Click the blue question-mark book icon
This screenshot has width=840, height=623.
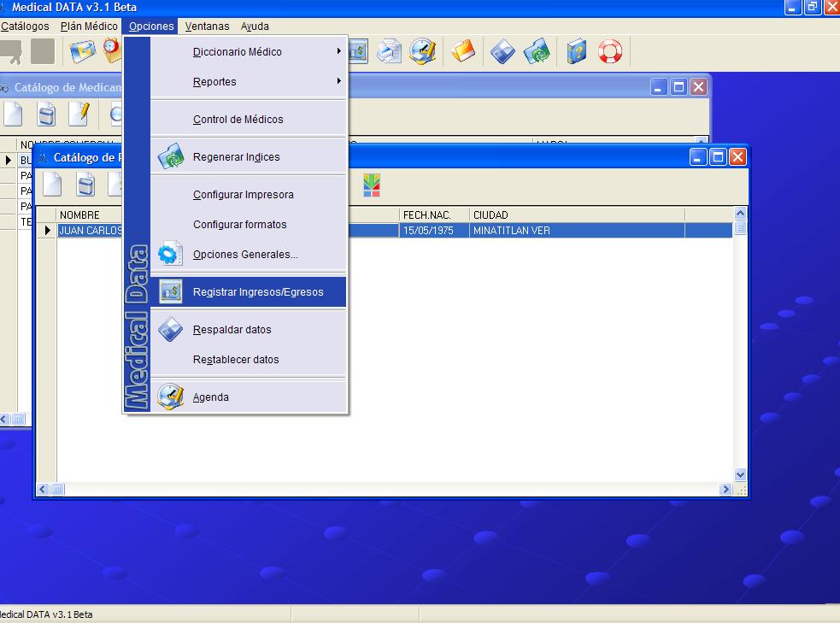pos(577,51)
